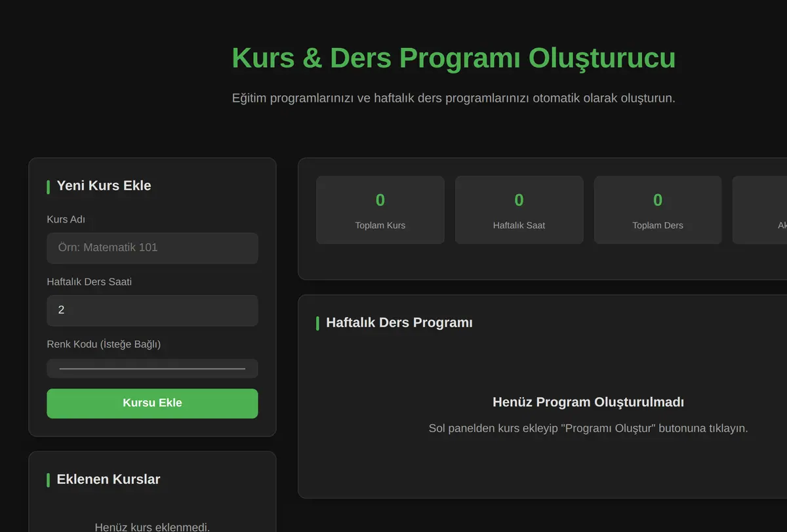Screen dimensions: 787x532
Task: Click the hint text starting Sol panelden kurs ekleyip
Action: (x=588, y=428)
